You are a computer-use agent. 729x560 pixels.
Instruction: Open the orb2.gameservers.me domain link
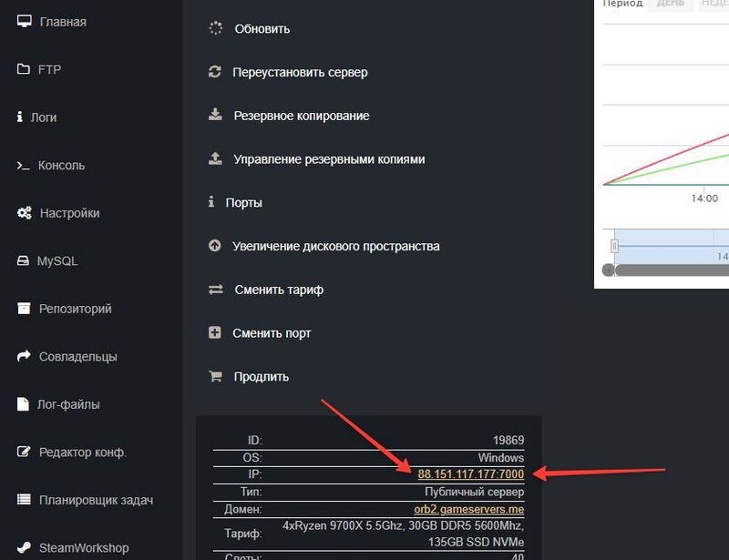click(469, 509)
